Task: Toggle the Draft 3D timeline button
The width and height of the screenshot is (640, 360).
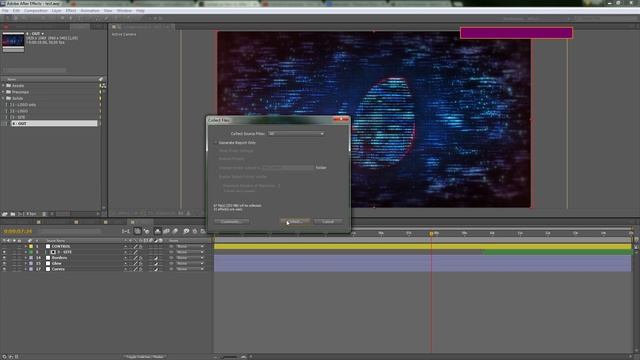Action: (146, 231)
